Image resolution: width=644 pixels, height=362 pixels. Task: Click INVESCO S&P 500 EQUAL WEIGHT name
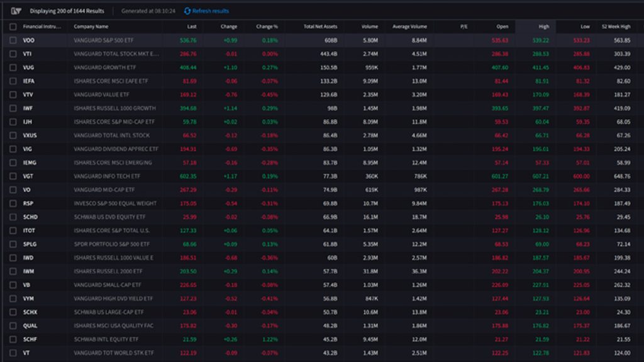[x=116, y=203]
